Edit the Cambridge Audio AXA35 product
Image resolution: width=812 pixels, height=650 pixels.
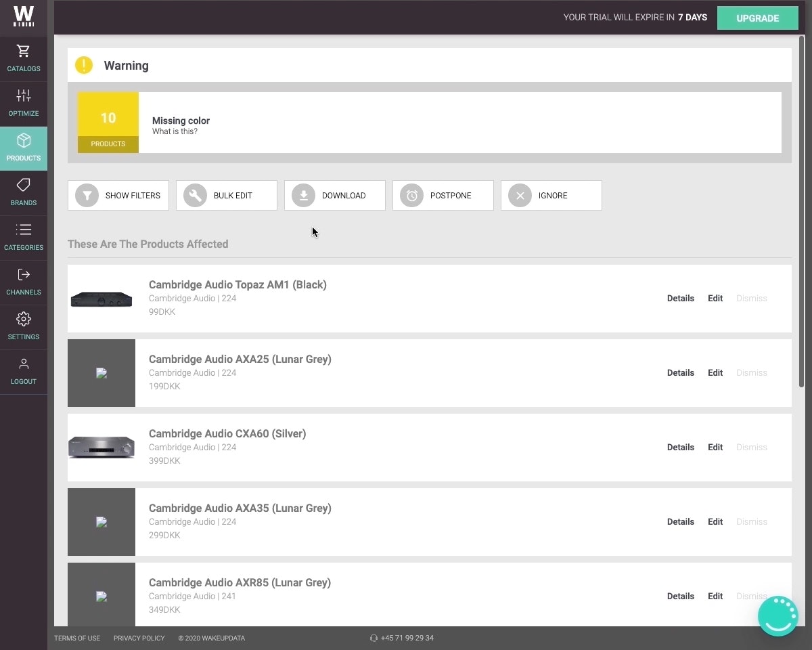click(715, 521)
